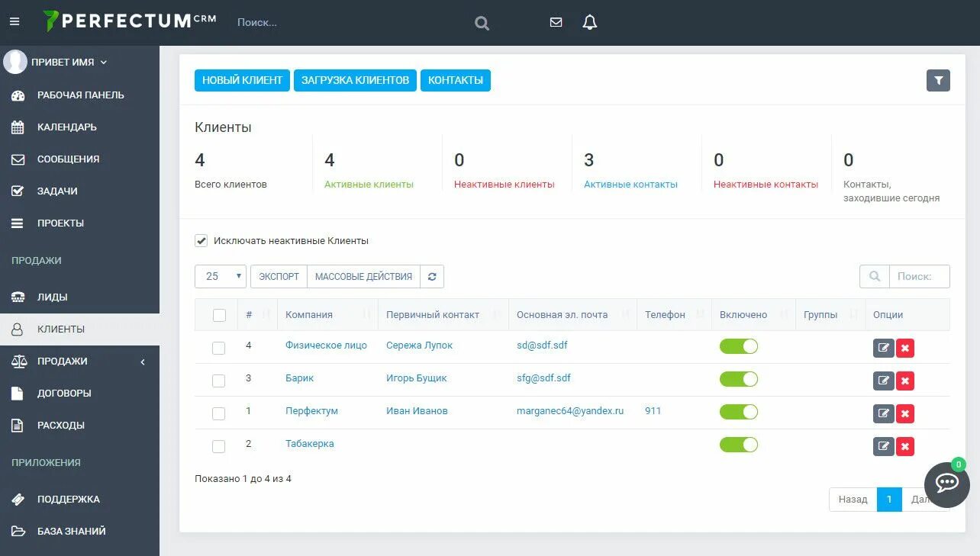The width and height of the screenshot is (980, 556).
Task: Expand the Продажи sidebar submenu
Action: 79,362
